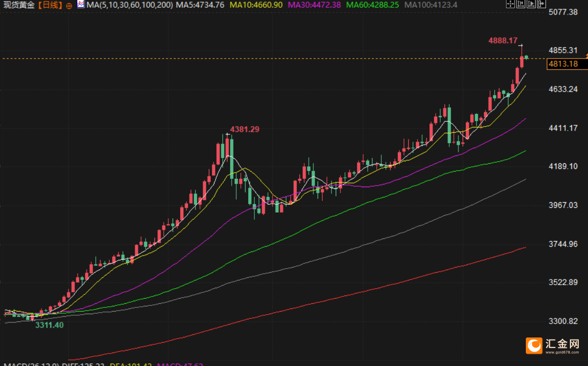Click the 4633.24 price axis label
The image size is (588, 366).
563,89
